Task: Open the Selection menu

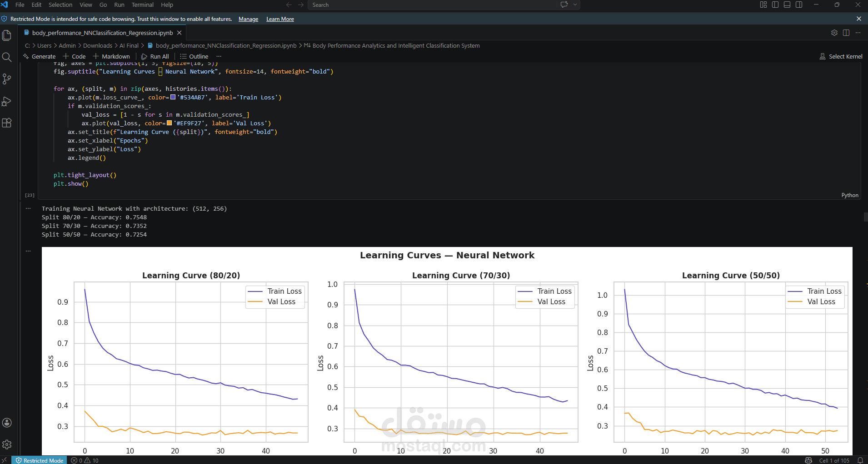Action: point(60,5)
